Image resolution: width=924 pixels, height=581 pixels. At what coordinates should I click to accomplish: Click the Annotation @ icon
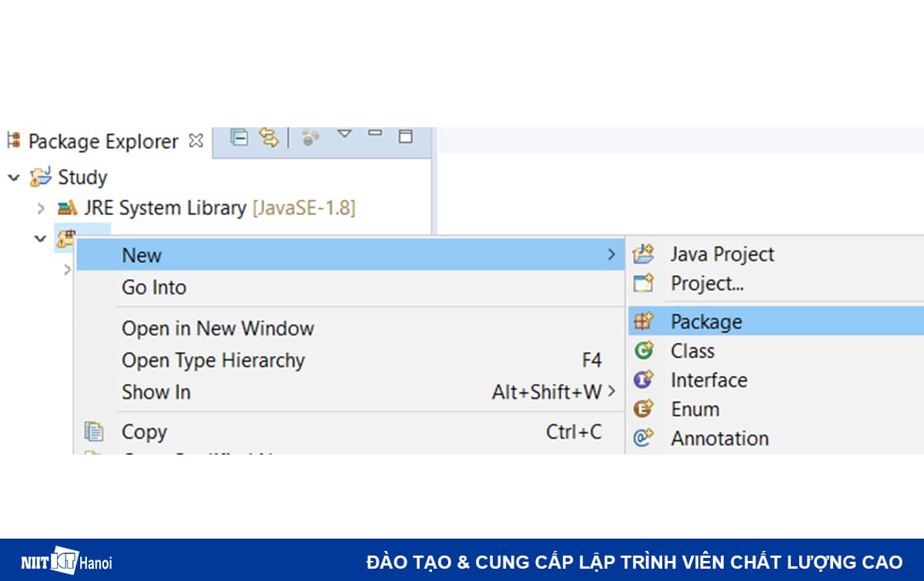coord(643,438)
